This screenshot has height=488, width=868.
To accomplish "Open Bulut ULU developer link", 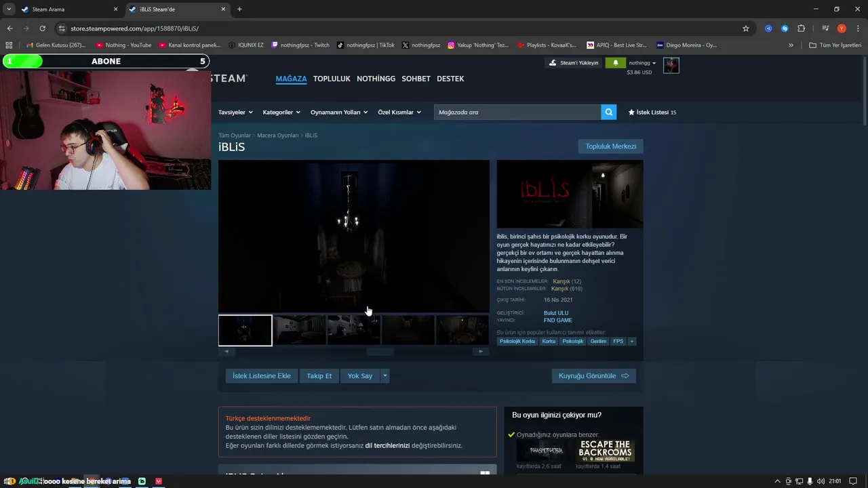I will pos(556,313).
